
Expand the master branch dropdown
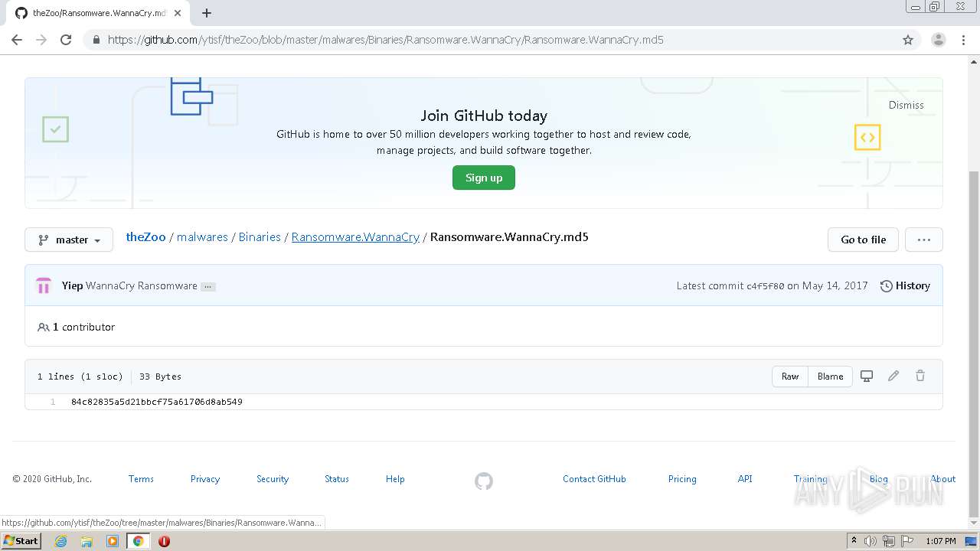tap(69, 240)
